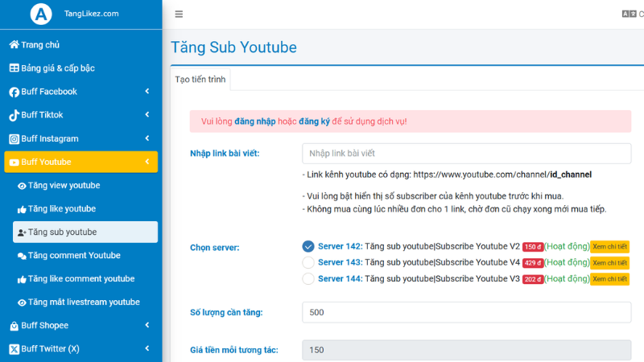Click the bold id_channel text in the link hint
The width and height of the screenshot is (644, 362).
click(571, 175)
